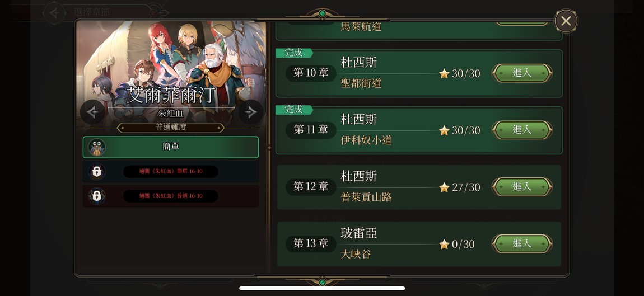This screenshot has height=296, width=644.
Task: Select locked difficulty requiring 簡單 16-10
Action: tap(170, 172)
